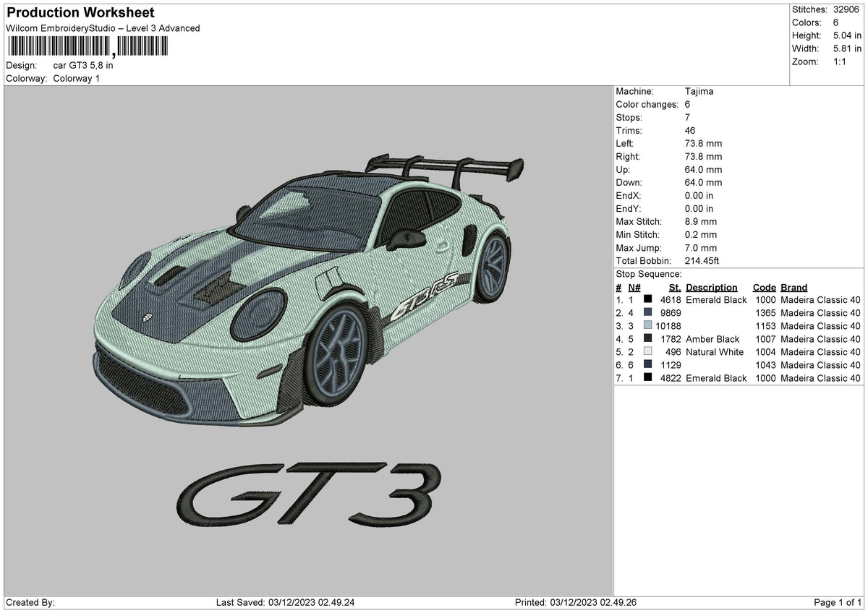Viewport: 868px width, 613px height.
Task: Click stitch count 496 in stop sequence
Action: pos(673,352)
